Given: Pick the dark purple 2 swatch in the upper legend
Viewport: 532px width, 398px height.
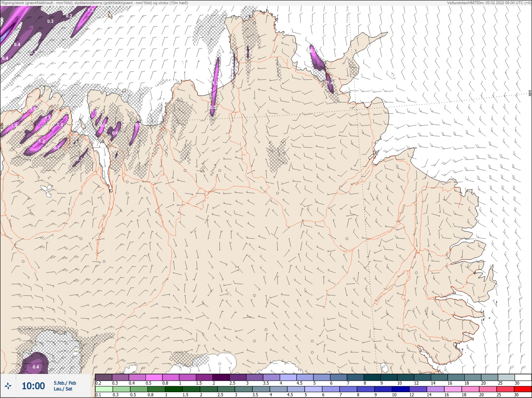Looking at the screenshot, I should 221,377.
